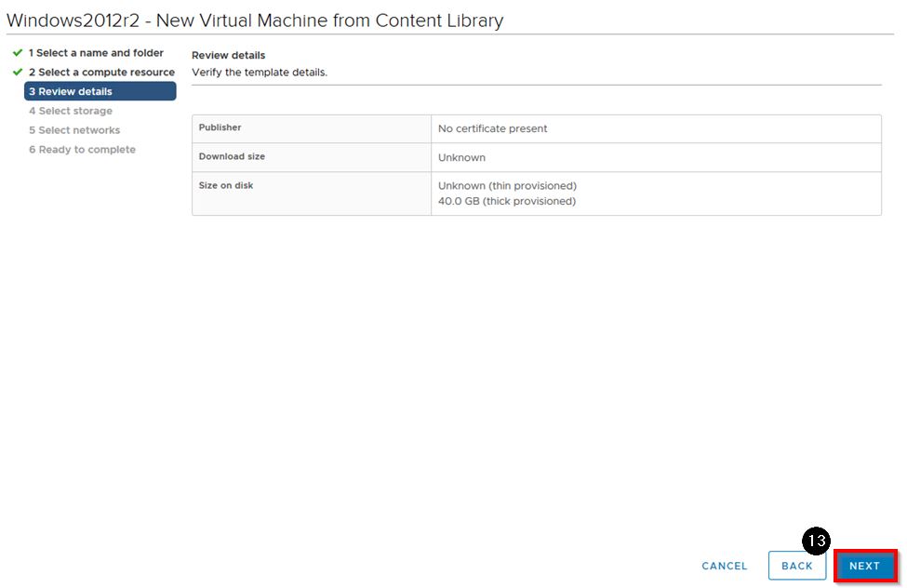Click the Review details heading
Viewport: 907px width, 588px height.
[x=229, y=55]
